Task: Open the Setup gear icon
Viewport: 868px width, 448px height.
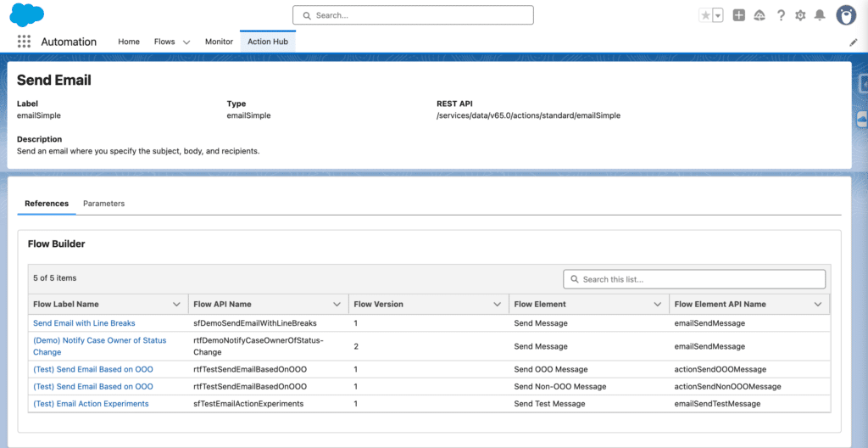Action: click(x=800, y=15)
